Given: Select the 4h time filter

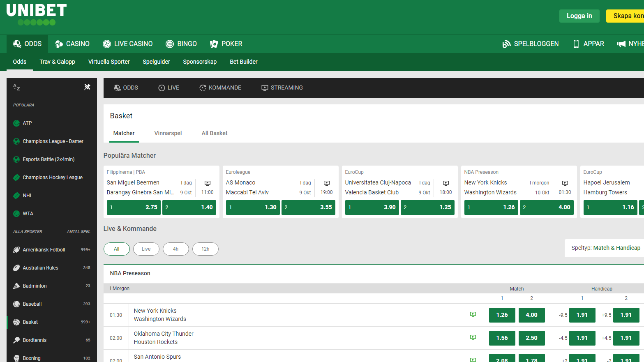Looking at the screenshot, I should pos(176,249).
